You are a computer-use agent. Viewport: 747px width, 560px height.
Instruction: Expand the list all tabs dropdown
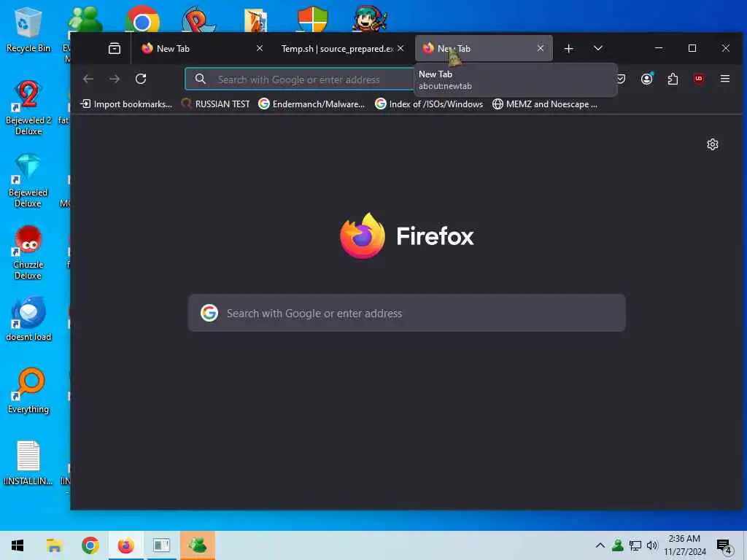598,49
